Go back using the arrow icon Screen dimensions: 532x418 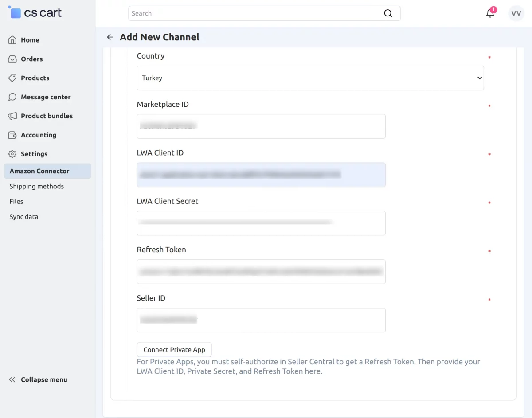110,37
